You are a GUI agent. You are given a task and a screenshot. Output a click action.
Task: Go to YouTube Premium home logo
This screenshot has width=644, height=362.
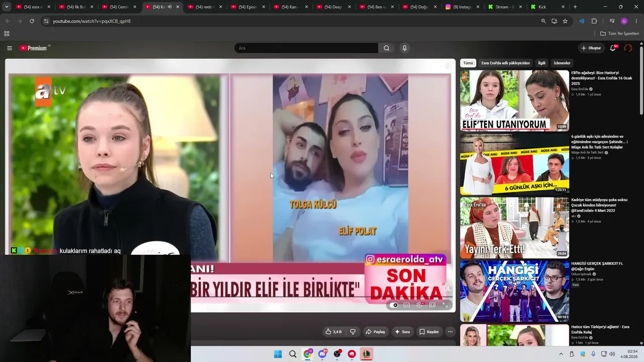click(x=34, y=48)
